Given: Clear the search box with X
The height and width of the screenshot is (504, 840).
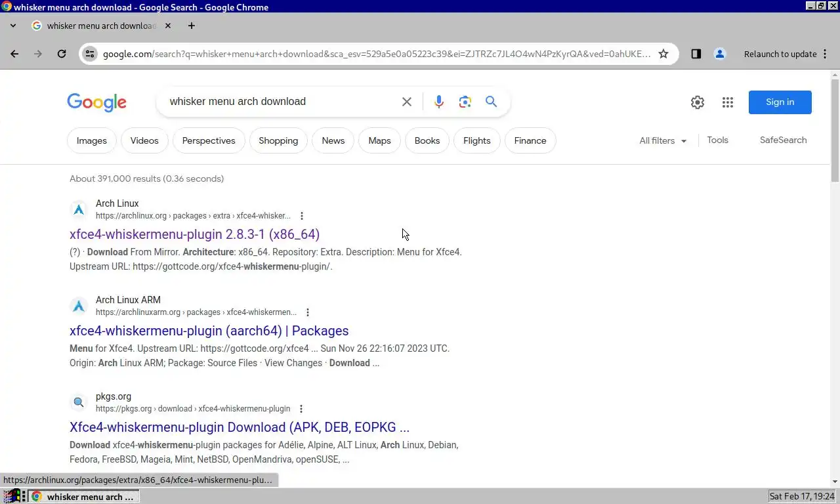Looking at the screenshot, I should click(x=407, y=102).
